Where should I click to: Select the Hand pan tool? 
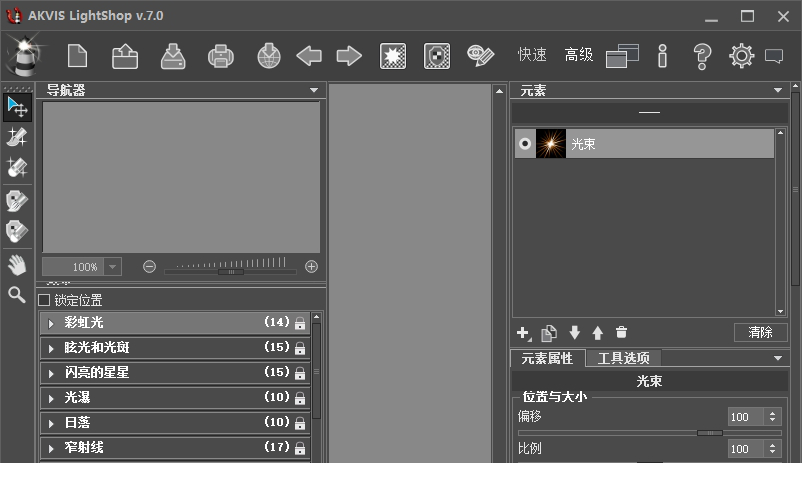click(17, 265)
